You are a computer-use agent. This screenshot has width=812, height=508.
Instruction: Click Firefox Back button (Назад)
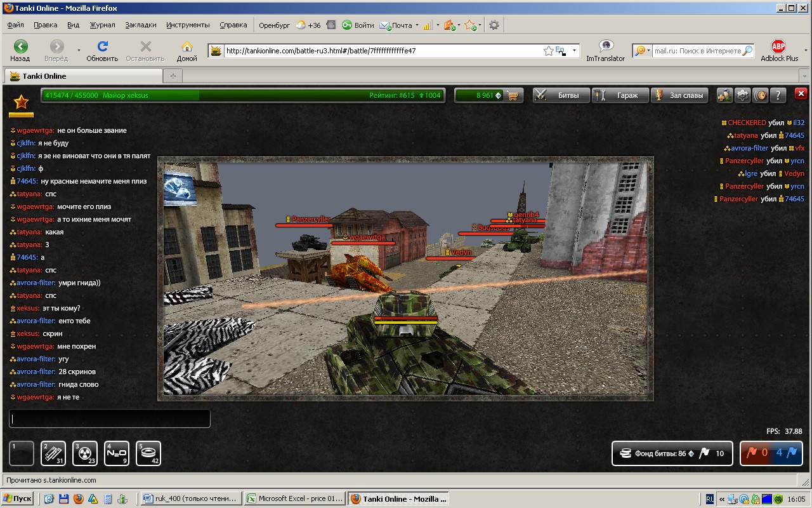coord(20,50)
